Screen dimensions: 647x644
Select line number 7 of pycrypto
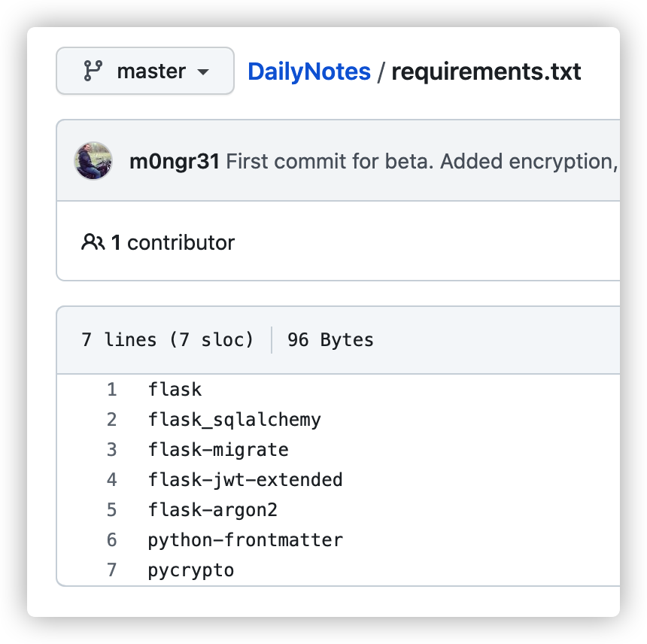point(111,570)
